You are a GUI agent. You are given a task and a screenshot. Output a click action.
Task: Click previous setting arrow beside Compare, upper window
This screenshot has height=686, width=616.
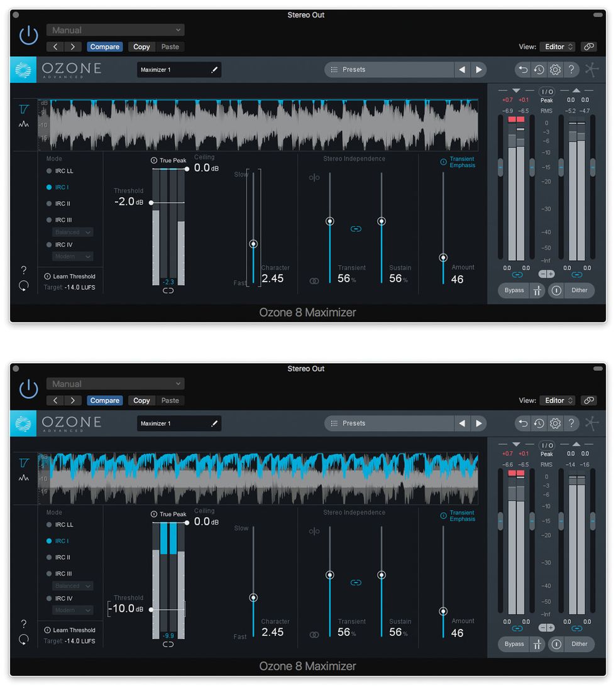pyautogui.click(x=55, y=47)
